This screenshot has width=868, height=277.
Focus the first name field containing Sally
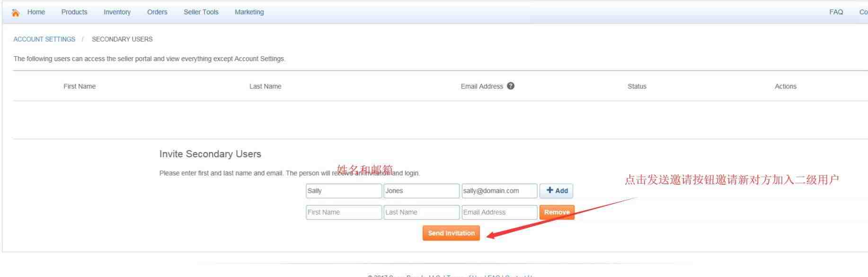coord(344,191)
